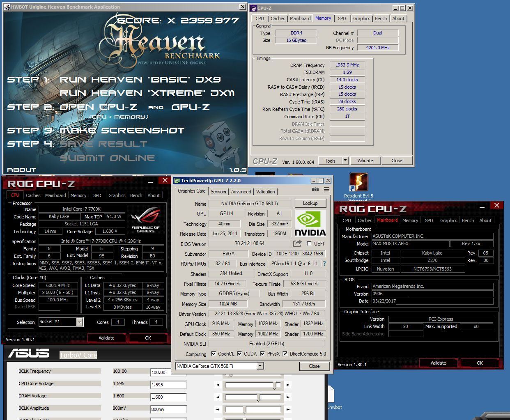
Task: Toggle the PhysX checkbox
Action: tap(262, 353)
